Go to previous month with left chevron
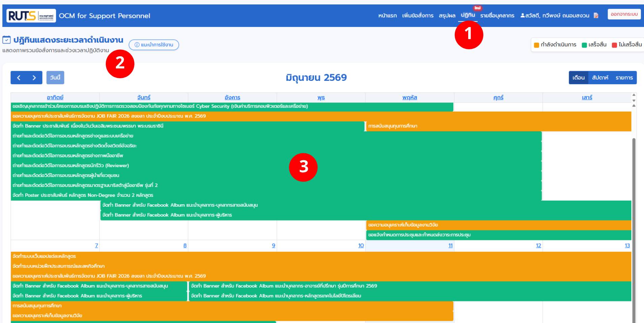The height and width of the screenshot is (323, 644). tap(19, 78)
